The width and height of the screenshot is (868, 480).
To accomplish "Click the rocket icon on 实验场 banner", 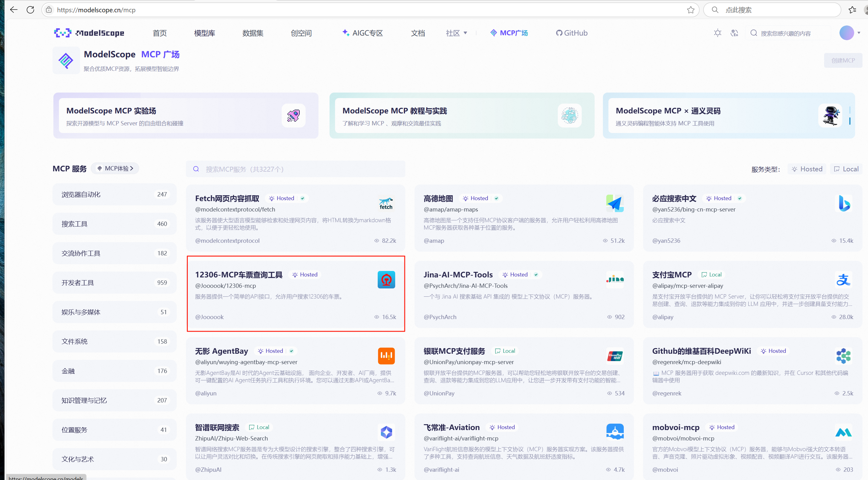I will pyautogui.click(x=294, y=116).
